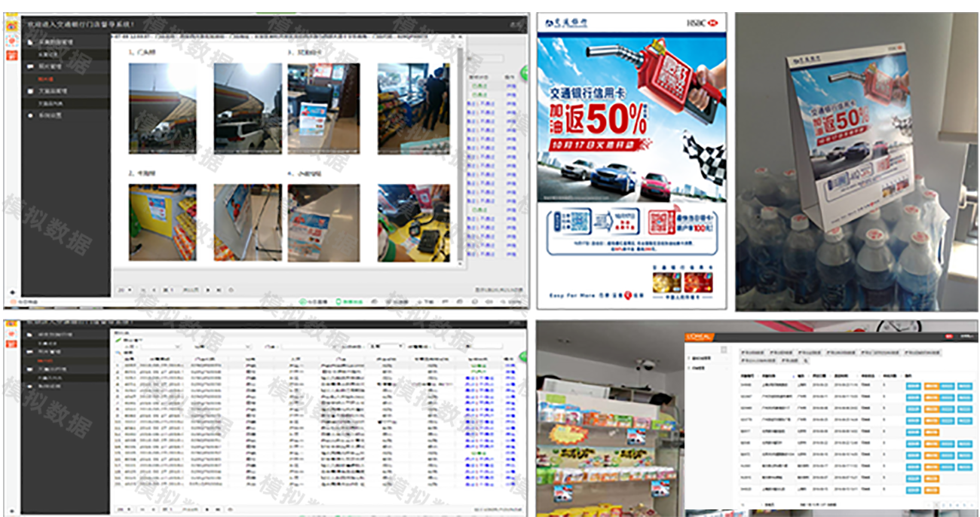Screen dimensions: 980x517
Task: Click 下载 in the browser status bar
Action: pyautogui.click(x=427, y=301)
